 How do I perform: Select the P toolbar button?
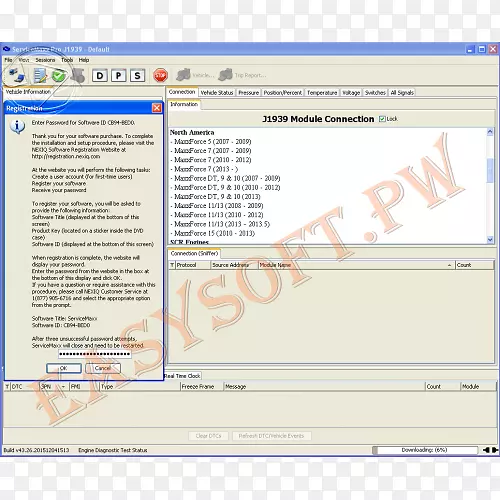pyautogui.click(x=119, y=76)
